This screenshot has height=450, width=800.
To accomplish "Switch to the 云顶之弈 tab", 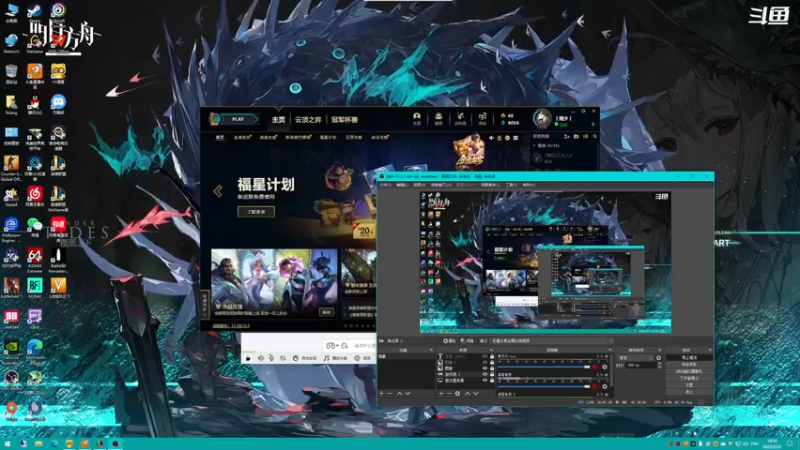I will pyautogui.click(x=308, y=119).
